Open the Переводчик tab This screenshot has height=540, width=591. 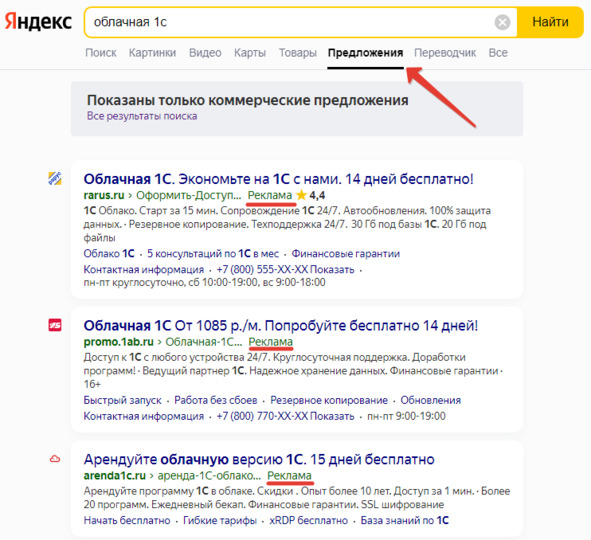click(x=445, y=53)
